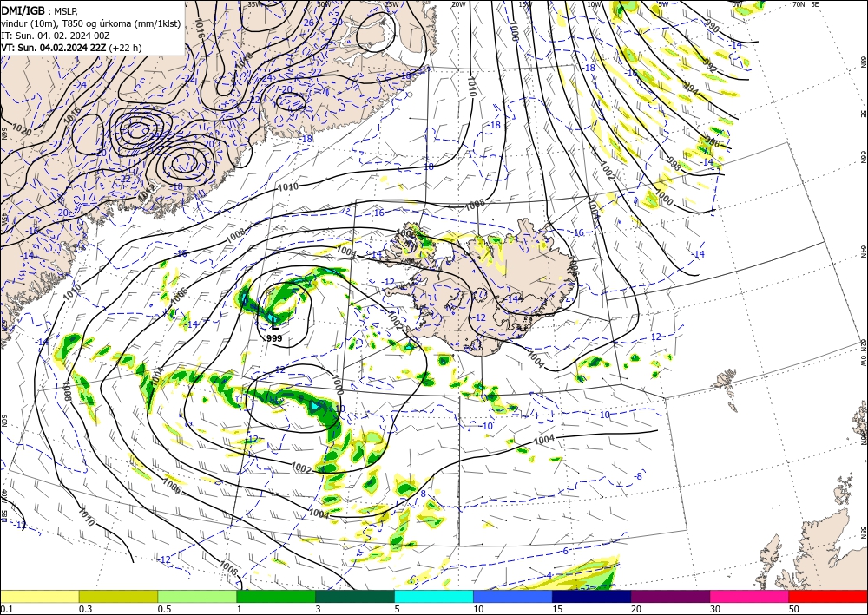Click the '30' legend scale value

tap(715, 609)
